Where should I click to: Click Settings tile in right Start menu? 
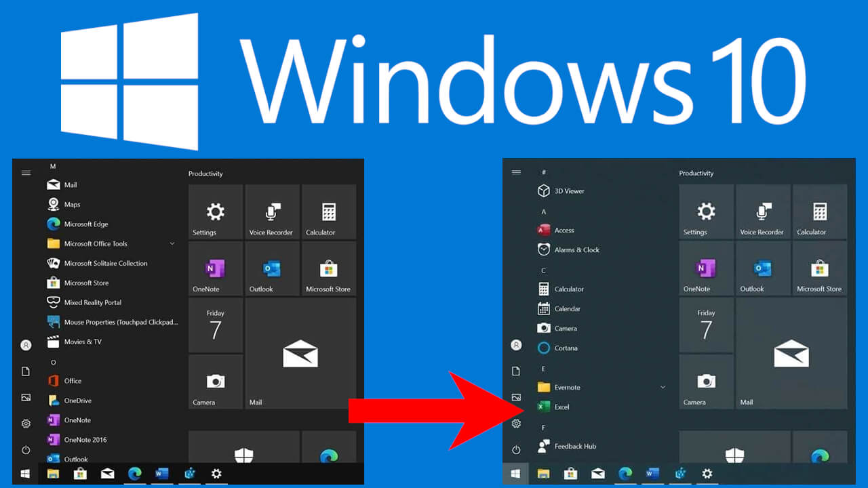click(x=706, y=211)
